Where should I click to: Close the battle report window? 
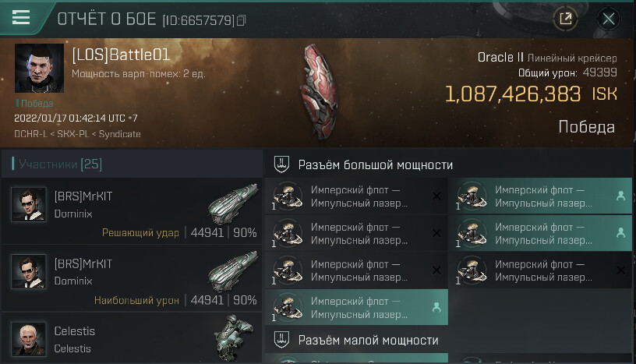(x=608, y=19)
